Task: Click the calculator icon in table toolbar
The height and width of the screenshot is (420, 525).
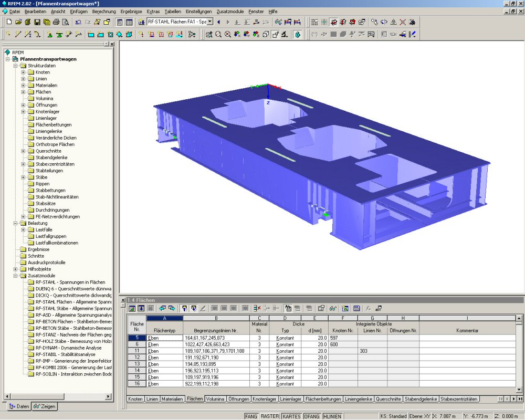Action: pos(356,308)
